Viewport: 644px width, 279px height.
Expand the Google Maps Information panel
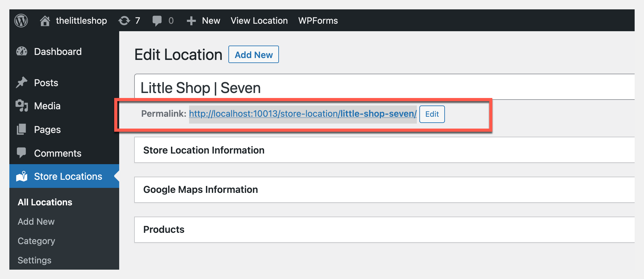coord(200,189)
